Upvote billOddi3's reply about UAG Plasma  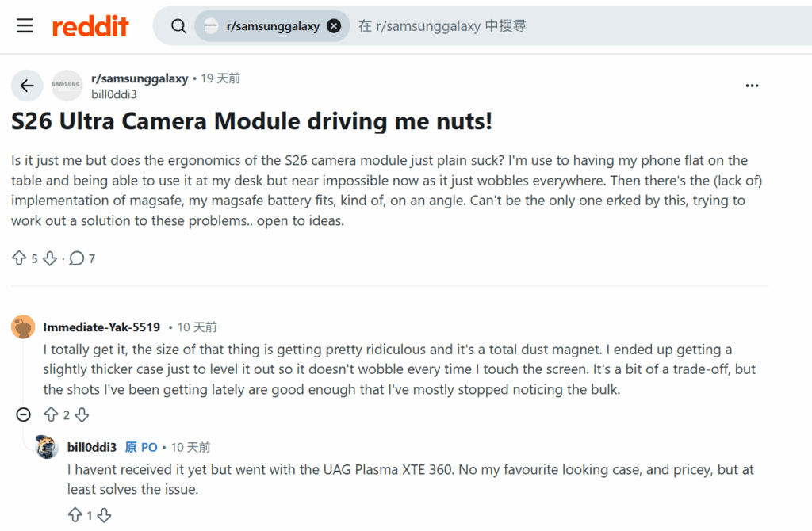[x=75, y=515]
